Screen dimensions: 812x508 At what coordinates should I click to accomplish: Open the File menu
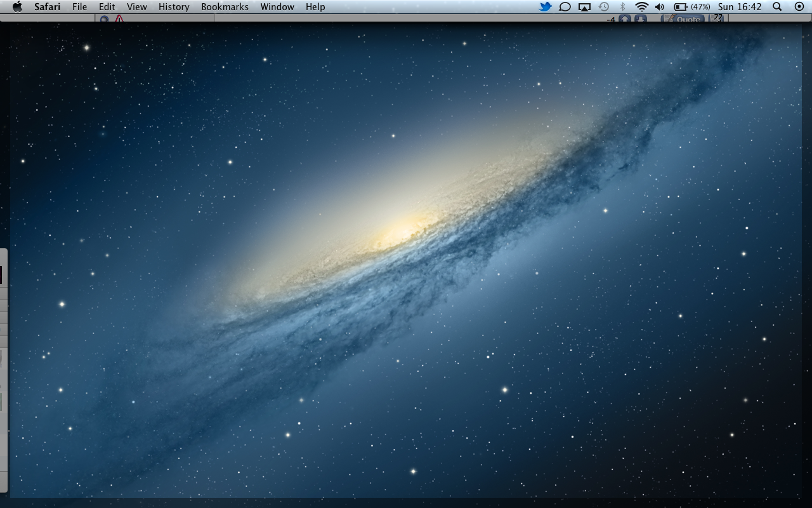(79, 7)
